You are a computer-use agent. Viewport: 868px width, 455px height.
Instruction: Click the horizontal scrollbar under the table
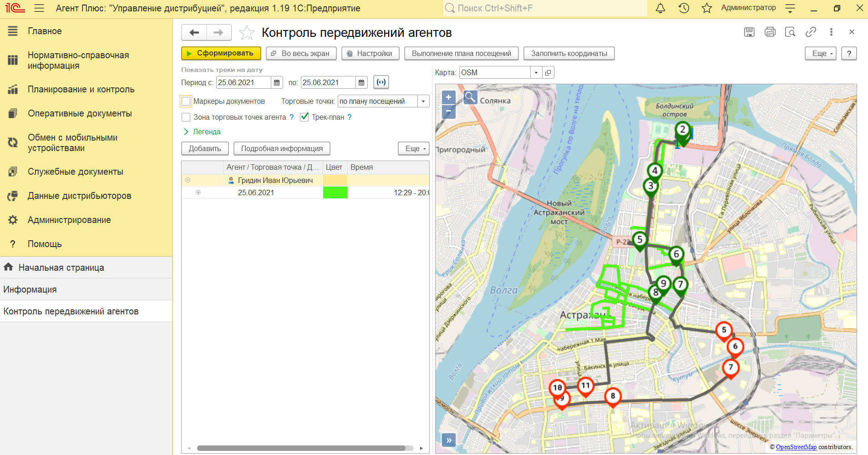[301, 448]
